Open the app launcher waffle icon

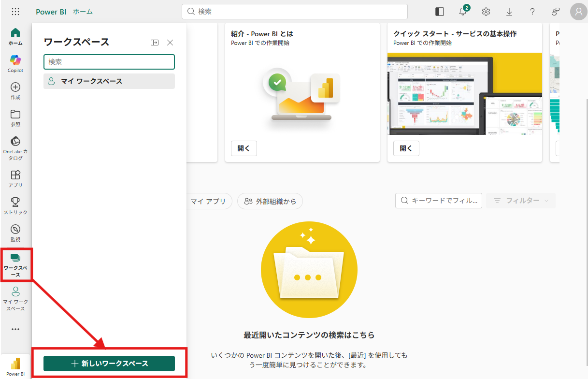(x=15, y=12)
